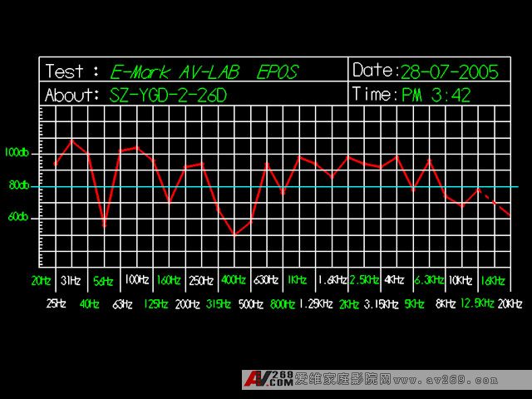The width and height of the screenshot is (532, 399).
Task: Click the 60db axis label
Action: point(18,217)
